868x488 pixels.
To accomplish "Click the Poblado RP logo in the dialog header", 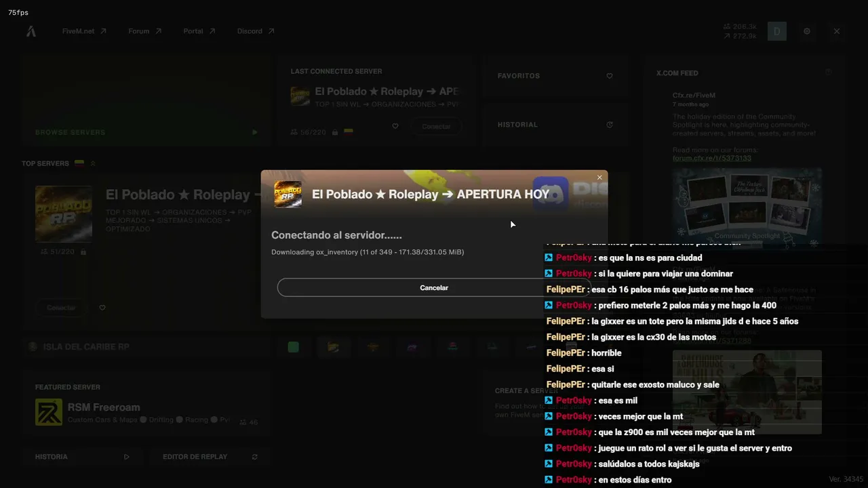I will 288,194.
